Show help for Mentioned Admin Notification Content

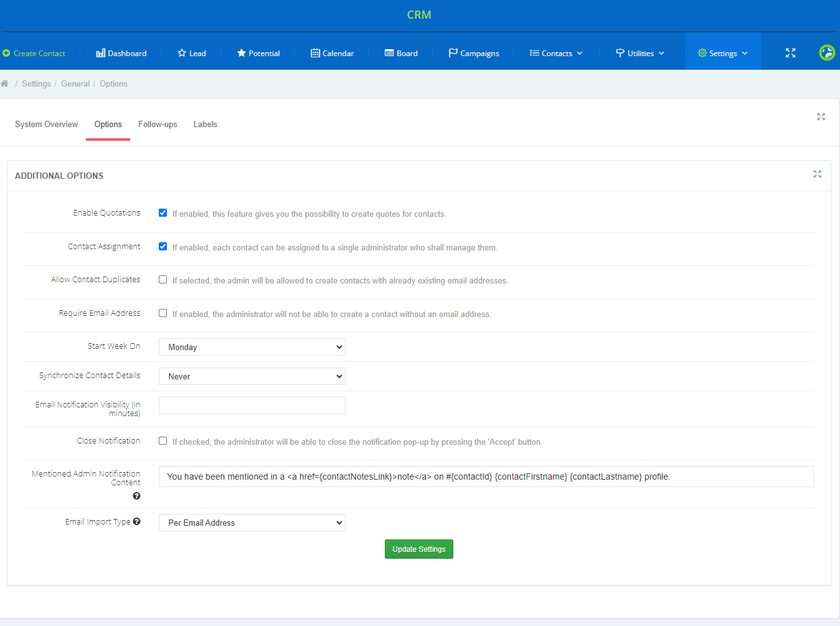[136, 496]
